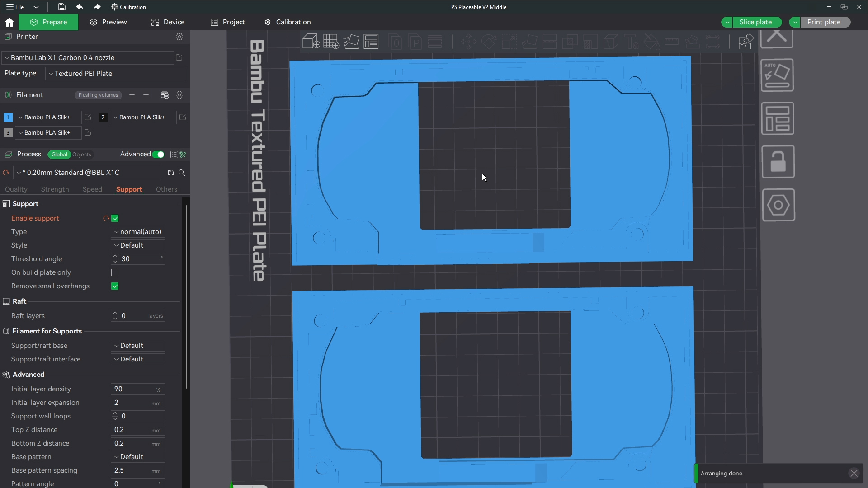Open Assembly view puzzle icon
868x488 pixels.
coord(745,42)
